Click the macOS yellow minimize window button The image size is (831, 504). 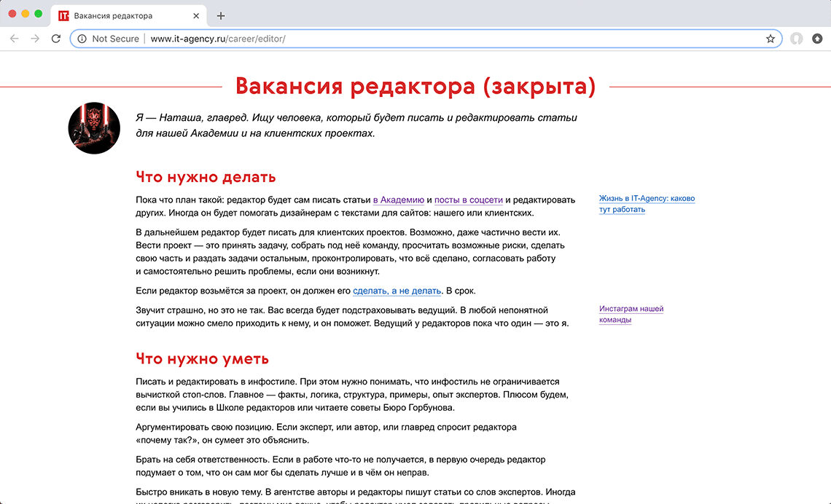[x=26, y=14]
